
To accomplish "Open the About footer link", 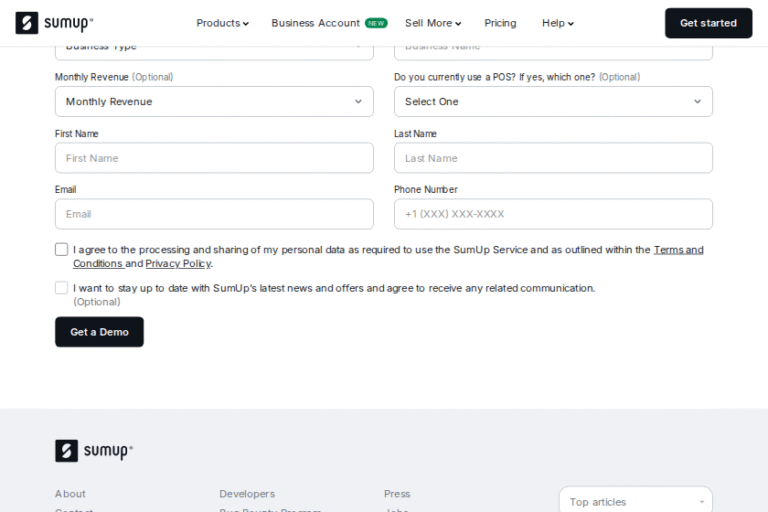I will [70, 494].
